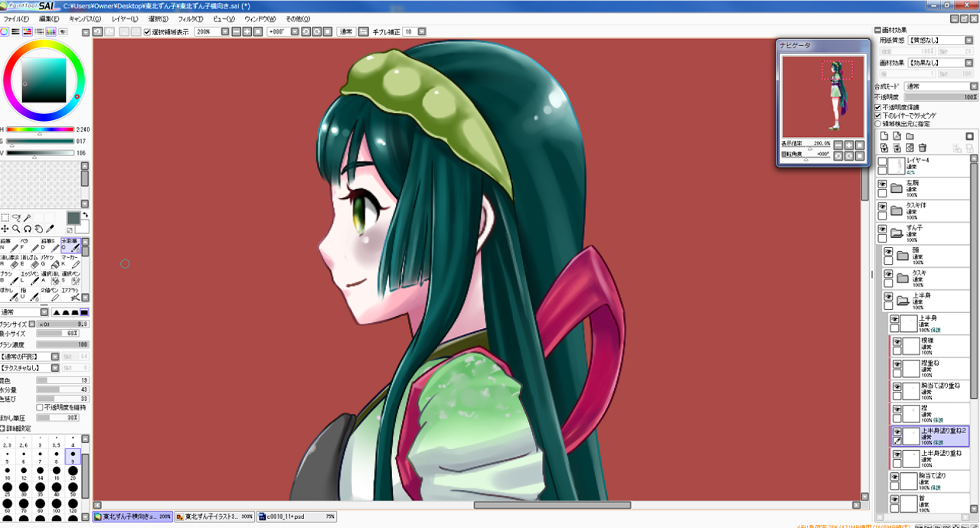The width and height of the screenshot is (980, 528).
Task: Choose the マーカー marker tool
Action: [x=70, y=263]
